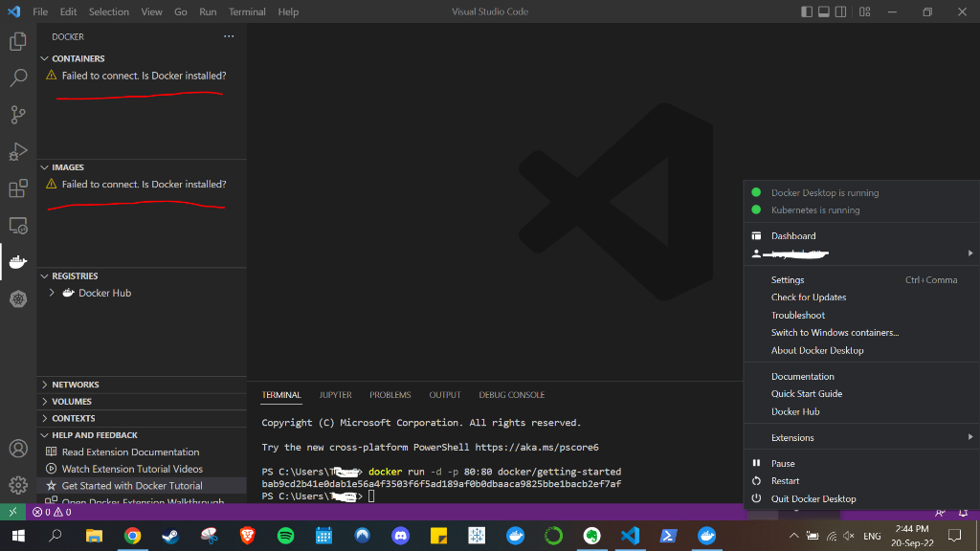Image resolution: width=980 pixels, height=551 pixels.
Task: Open the Search view in activity bar
Action: tap(18, 77)
